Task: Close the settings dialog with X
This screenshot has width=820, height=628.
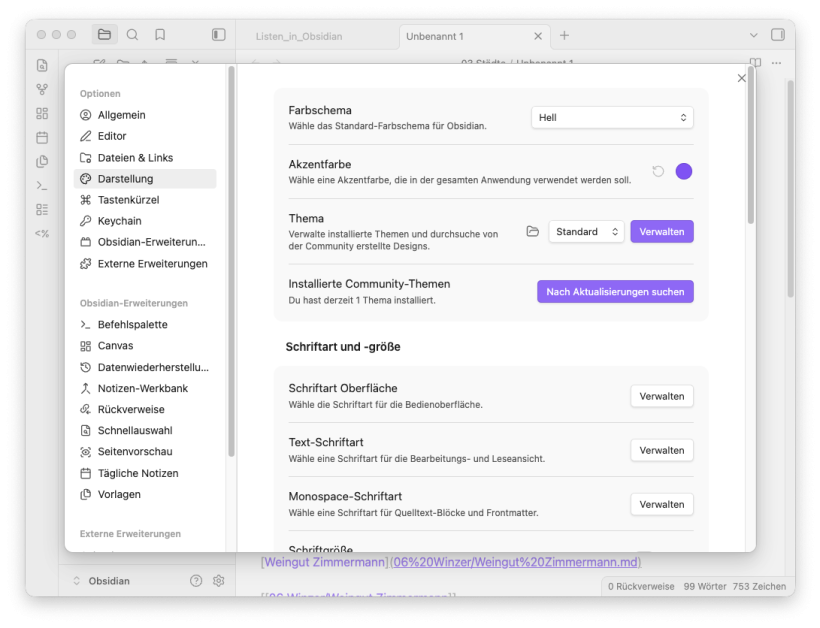Action: [741, 78]
